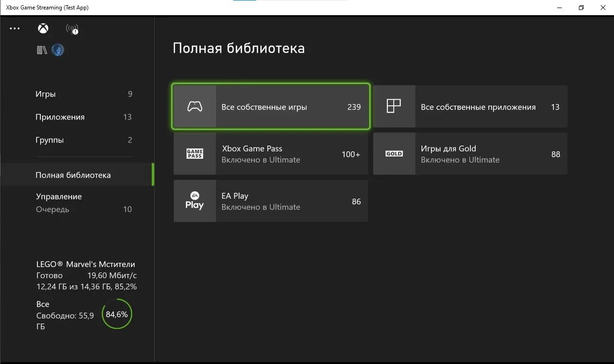Click the Свободно: 55,9 ГБ storage text
The height and width of the screenshot is (364, 614).
point(65,321)
